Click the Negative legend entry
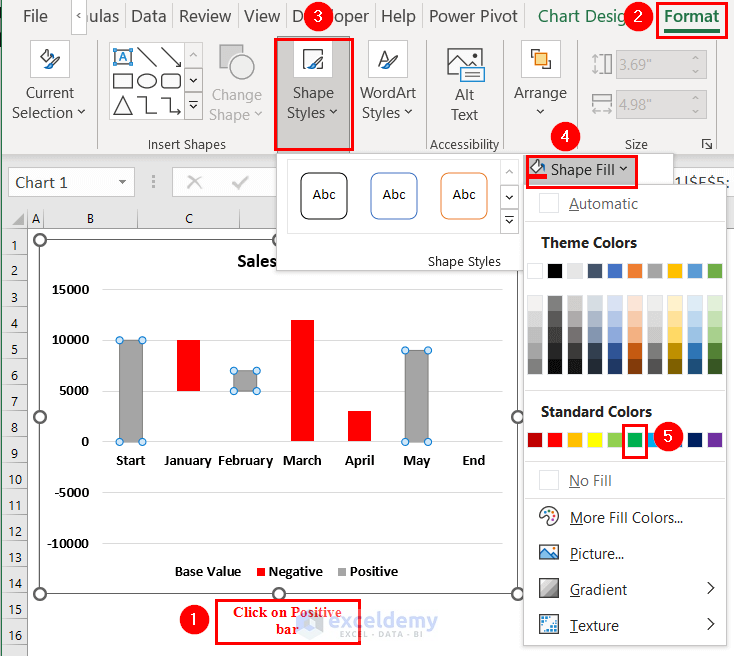Image resolution: width=734 pixels, height=656 pixels. [x=290, y=571]
